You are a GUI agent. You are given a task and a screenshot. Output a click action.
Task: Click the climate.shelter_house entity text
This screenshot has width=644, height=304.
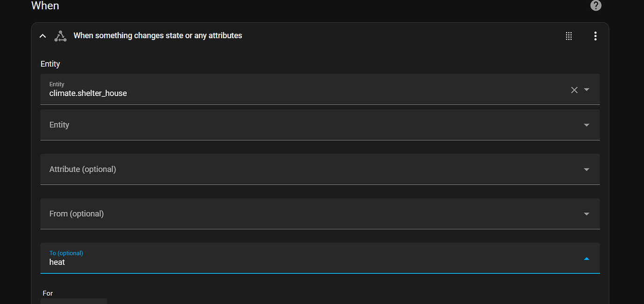[x=88, y=93]
